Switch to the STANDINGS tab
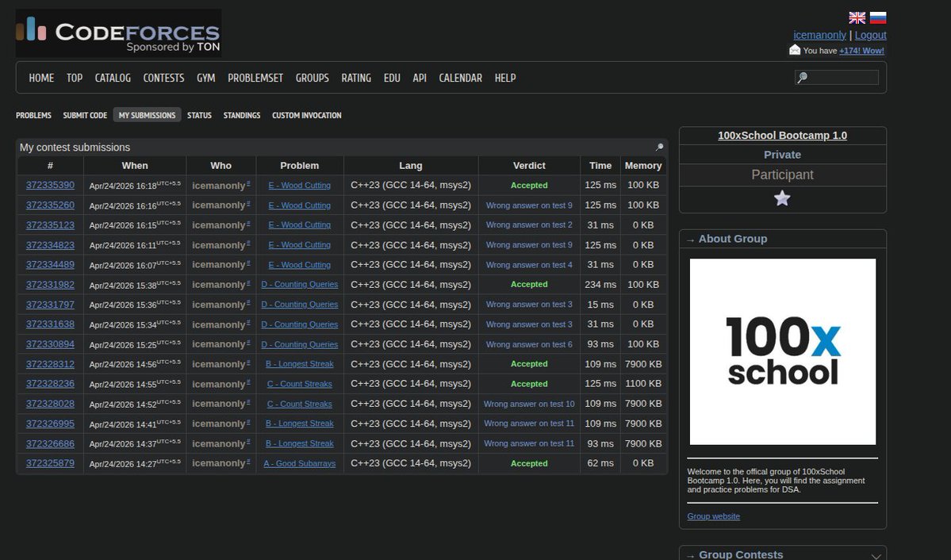The height and width of the screenshot is (560, 951). 241,115
